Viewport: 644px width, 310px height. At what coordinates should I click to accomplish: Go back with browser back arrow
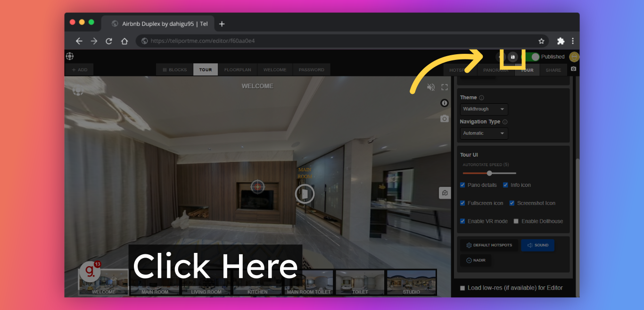(79, 41)
